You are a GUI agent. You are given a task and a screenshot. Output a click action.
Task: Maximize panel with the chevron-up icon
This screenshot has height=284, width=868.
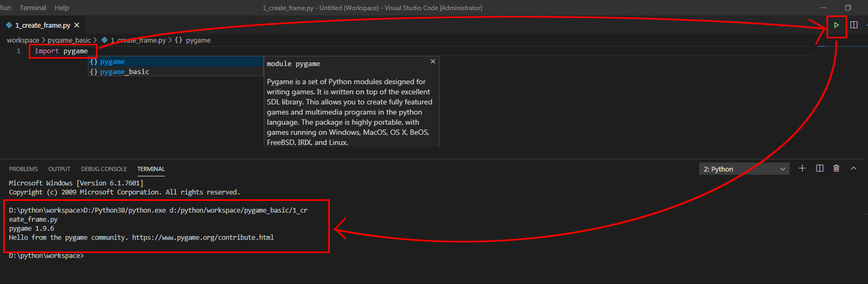pos(854,168)
